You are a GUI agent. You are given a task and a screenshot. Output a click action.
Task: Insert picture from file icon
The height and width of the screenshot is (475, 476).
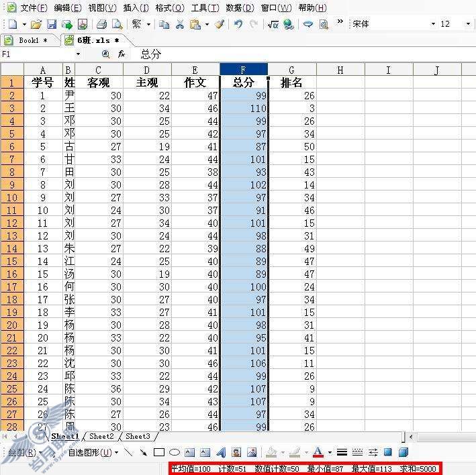tap(252, 453)
